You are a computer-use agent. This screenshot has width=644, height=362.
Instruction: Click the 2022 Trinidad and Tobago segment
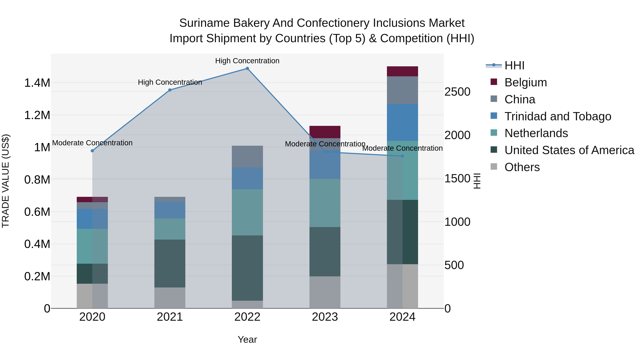pyautogui.click(x=248, y=178)
